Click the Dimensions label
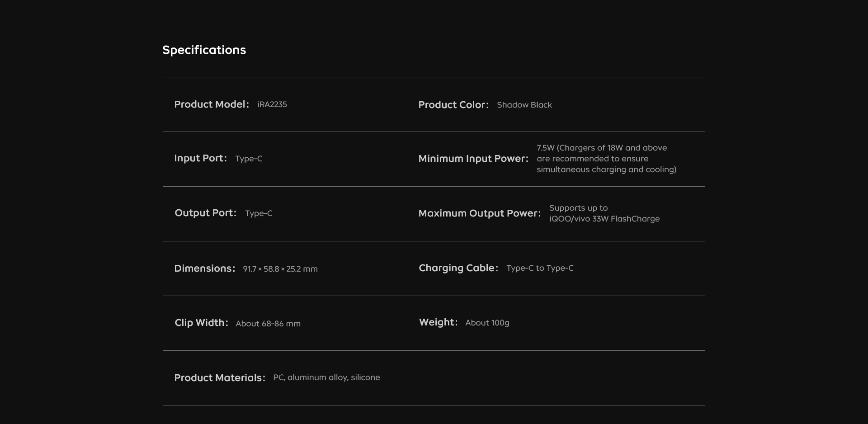 pos(204,269)
